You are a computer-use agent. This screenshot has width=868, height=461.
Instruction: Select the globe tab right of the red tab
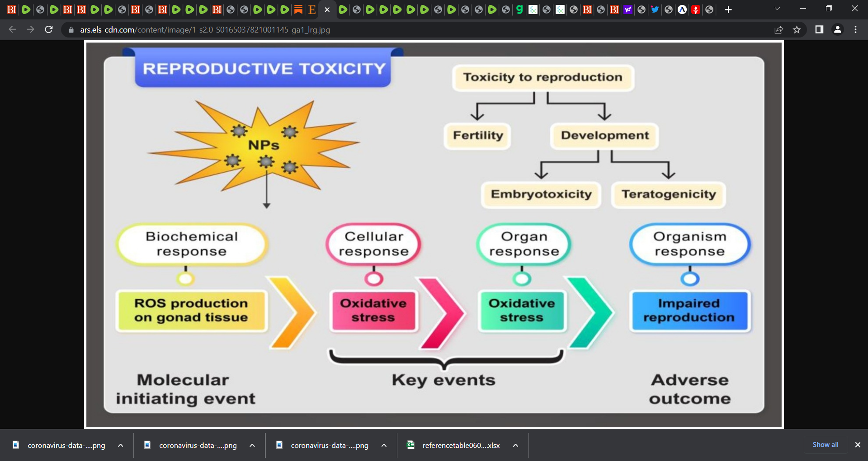coord(709,9)
